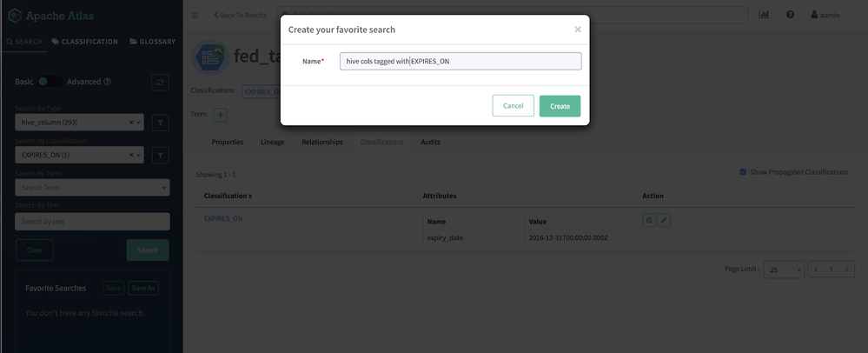Click the refresh icon in search panel
868x353 pixels.
pyautogui.click(x=160, y=83)
